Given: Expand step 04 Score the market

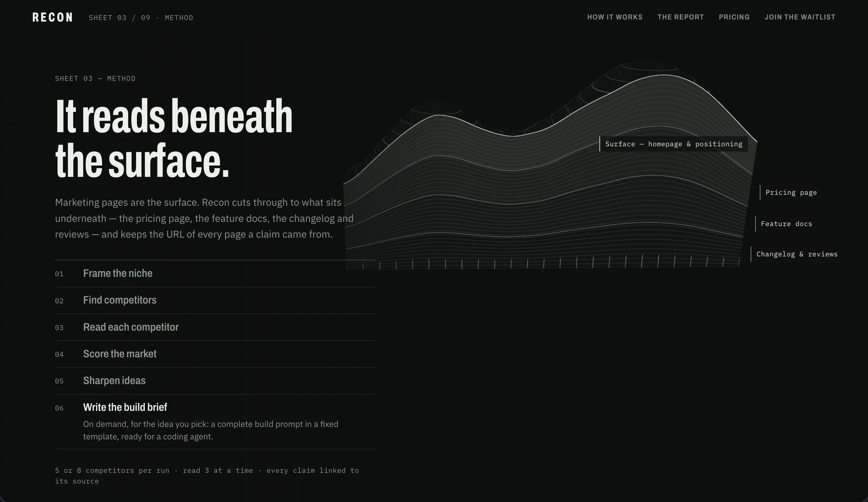Looking at the screenshot, I should click(x=215, y=354).
